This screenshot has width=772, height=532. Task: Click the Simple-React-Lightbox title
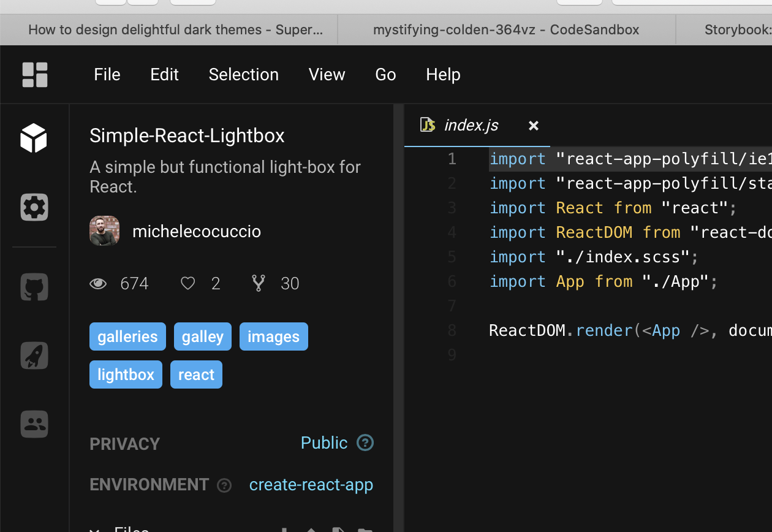coord(187,135)
